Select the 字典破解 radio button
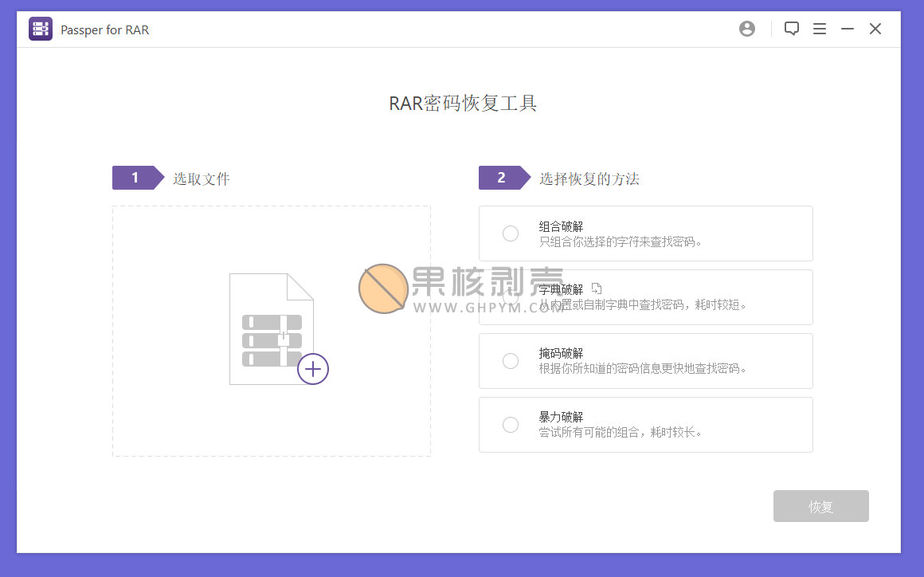Viewport: 924px width, 577px height. (511, 297)
